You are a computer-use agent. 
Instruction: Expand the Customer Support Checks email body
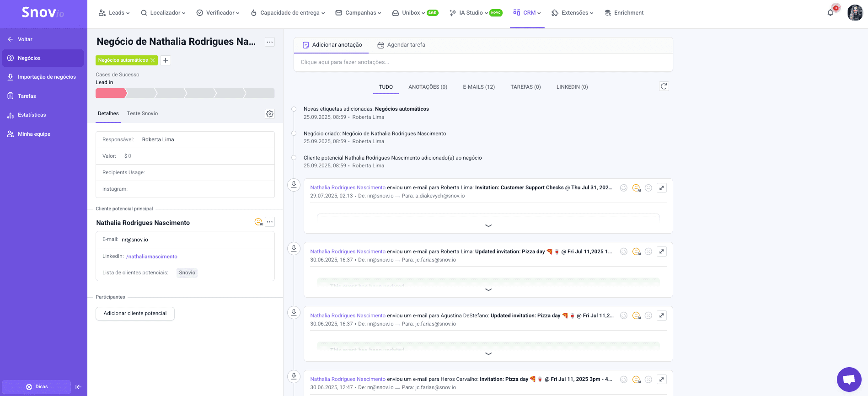pyautogui.click(x=488, y=225)
